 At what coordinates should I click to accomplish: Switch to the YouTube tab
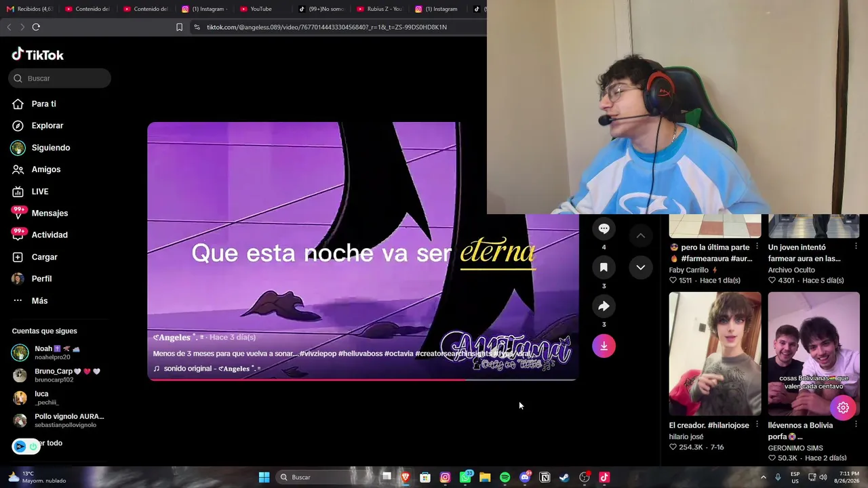[x=261, y=9]
